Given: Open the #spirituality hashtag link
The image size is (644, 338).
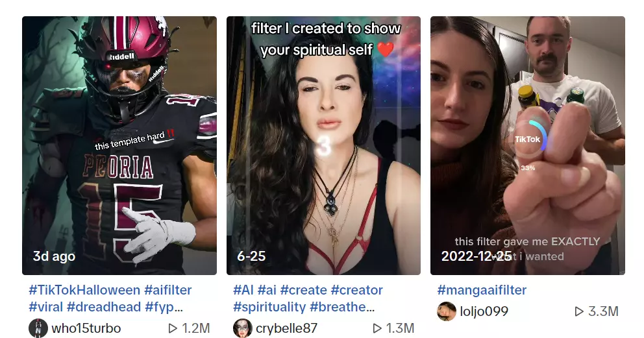Looking at the screenshot, I should point(270,307).
